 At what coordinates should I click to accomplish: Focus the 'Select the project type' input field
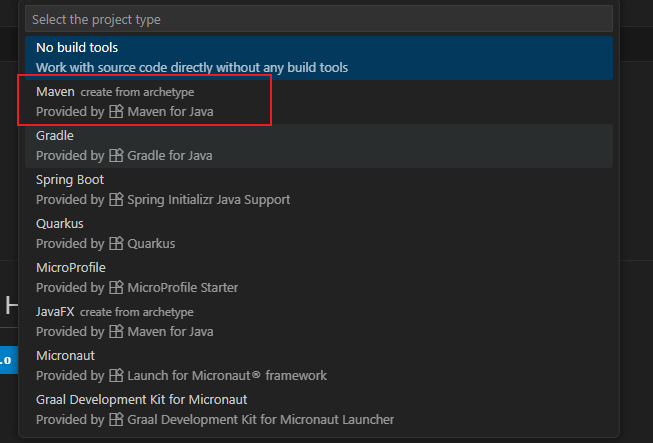[319, 19]
